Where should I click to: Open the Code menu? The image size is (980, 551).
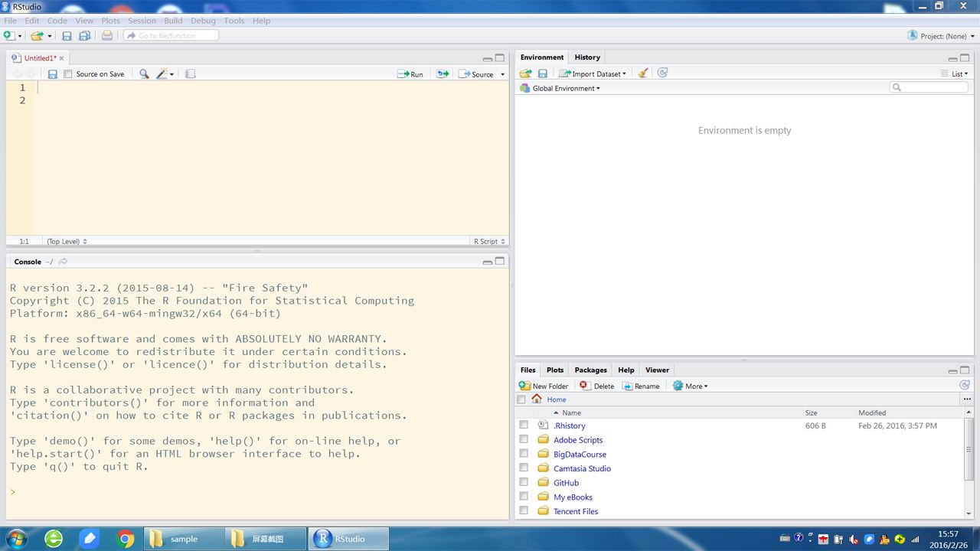57,21
